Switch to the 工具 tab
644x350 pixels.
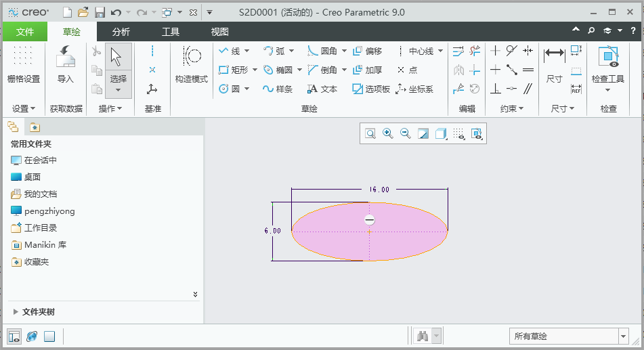coord(171,32)
